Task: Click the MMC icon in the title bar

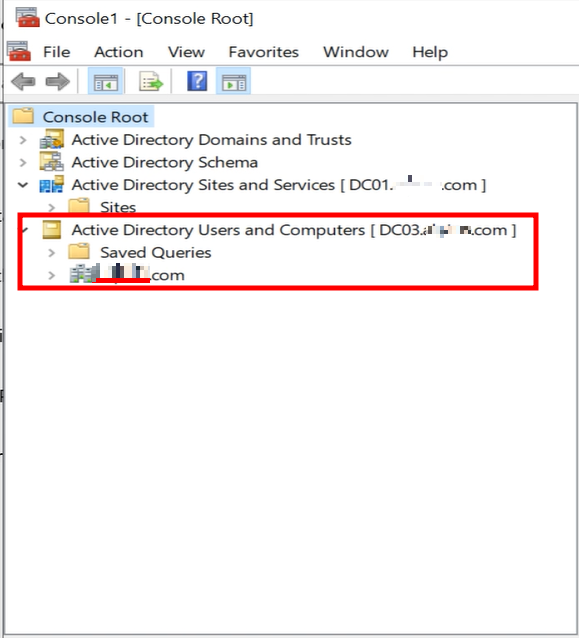Action: click(27, 17)
